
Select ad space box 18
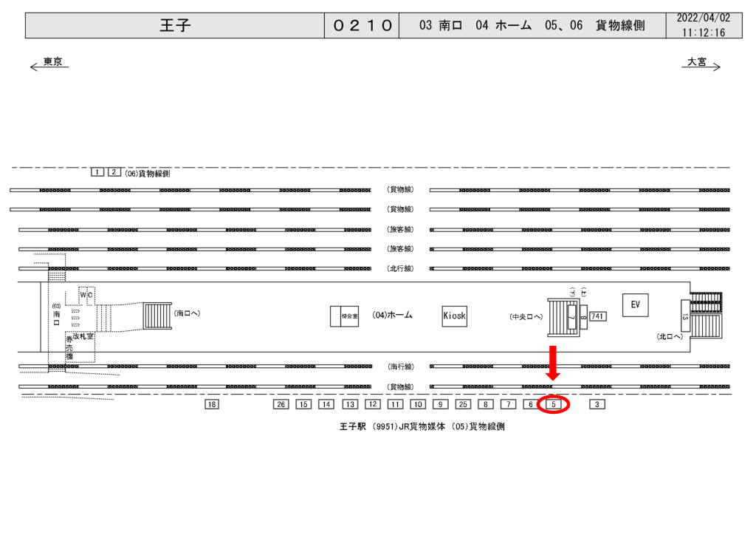(212, 404)
